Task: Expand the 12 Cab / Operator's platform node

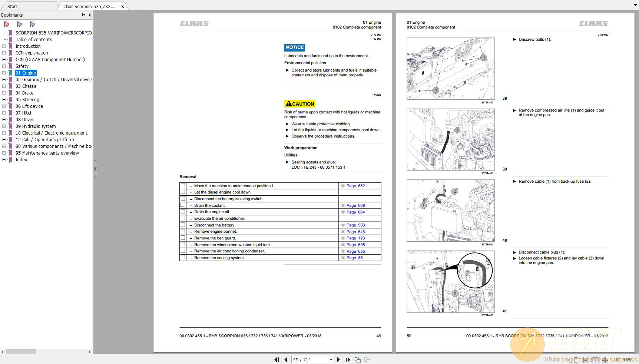Action: click(4, 140)
